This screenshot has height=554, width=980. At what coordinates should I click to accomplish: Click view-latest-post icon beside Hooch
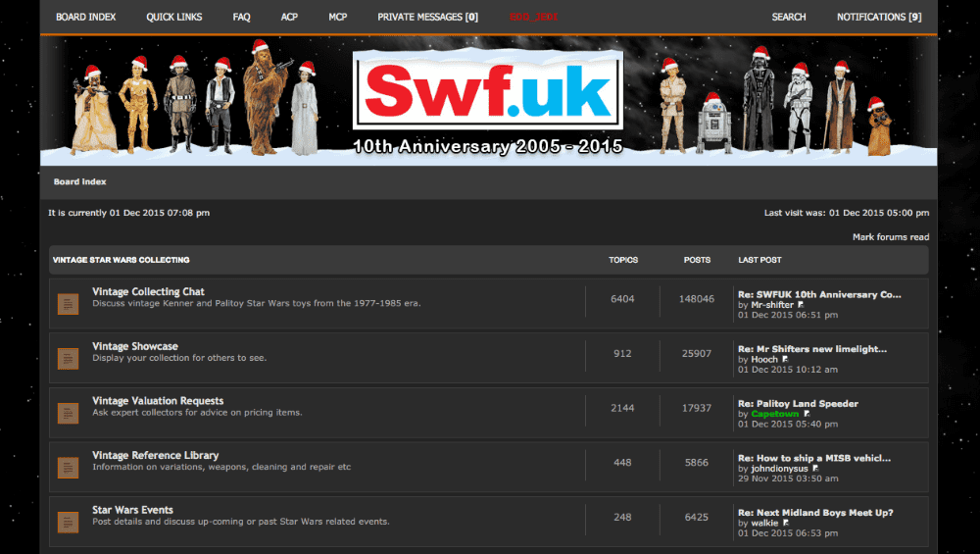click(785, 360)
